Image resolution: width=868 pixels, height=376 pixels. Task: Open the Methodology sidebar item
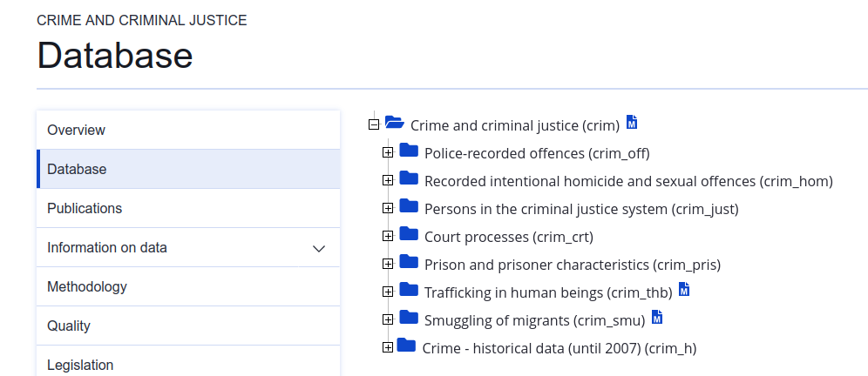[188, 287]
